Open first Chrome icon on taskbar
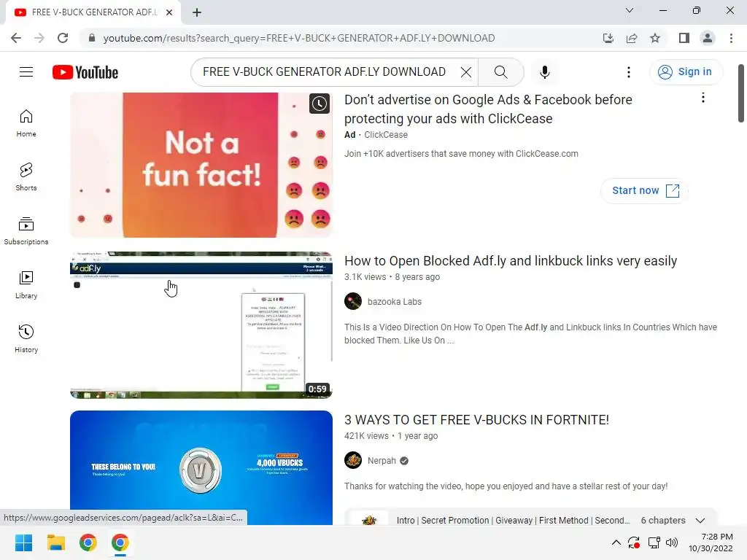 (88, 542)
